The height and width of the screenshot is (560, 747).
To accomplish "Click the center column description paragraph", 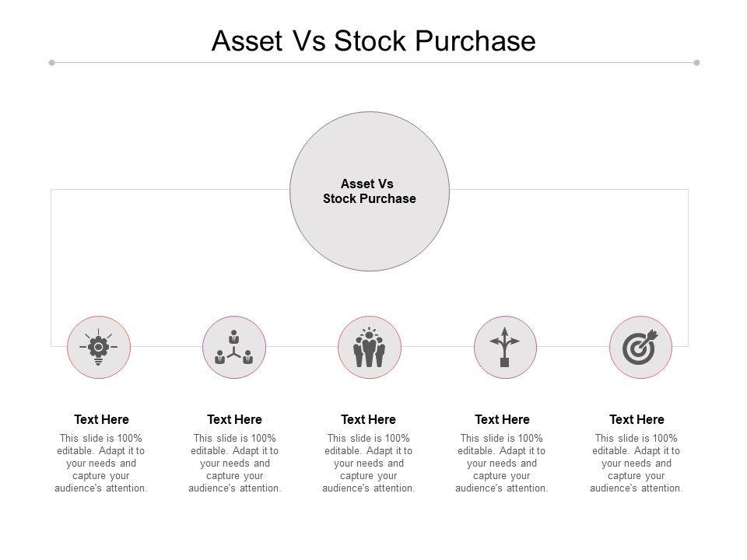I will click(368, 464).
